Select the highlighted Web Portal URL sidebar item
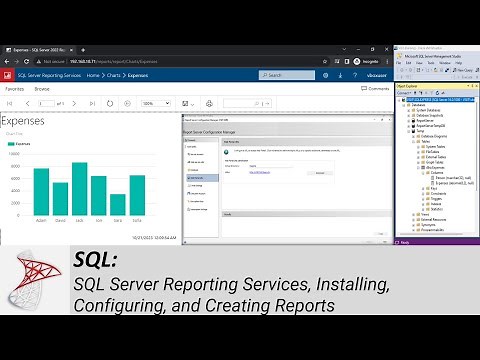This screenshot has height=360, width=480. pyautogui.click(x=202, y=178)
